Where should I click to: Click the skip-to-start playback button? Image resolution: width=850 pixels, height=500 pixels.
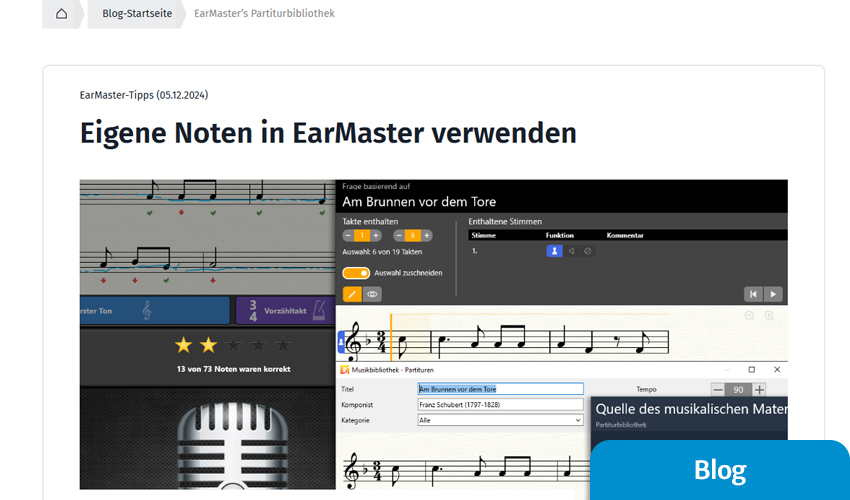click(754, 294)
